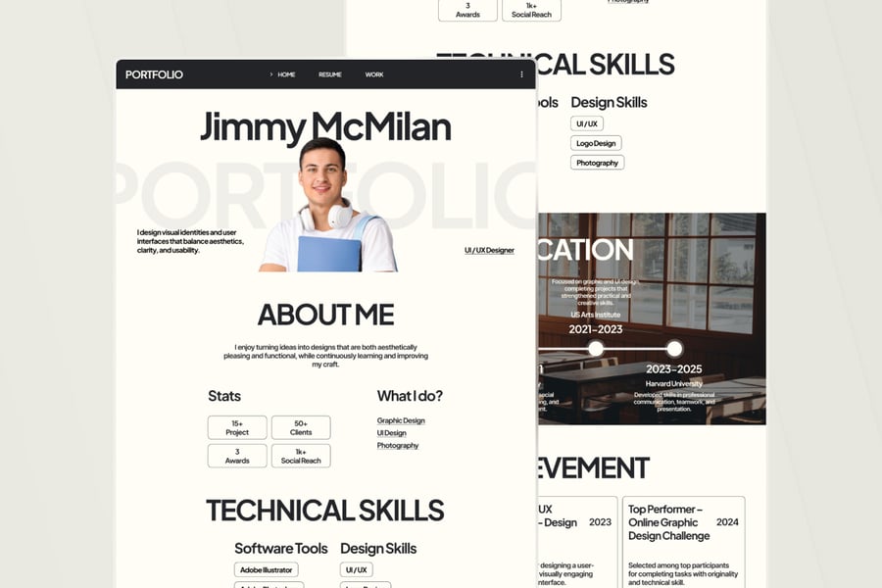Click the PORTFOLIO logo in header
This screenshot has height=588, width=882.
154,74
